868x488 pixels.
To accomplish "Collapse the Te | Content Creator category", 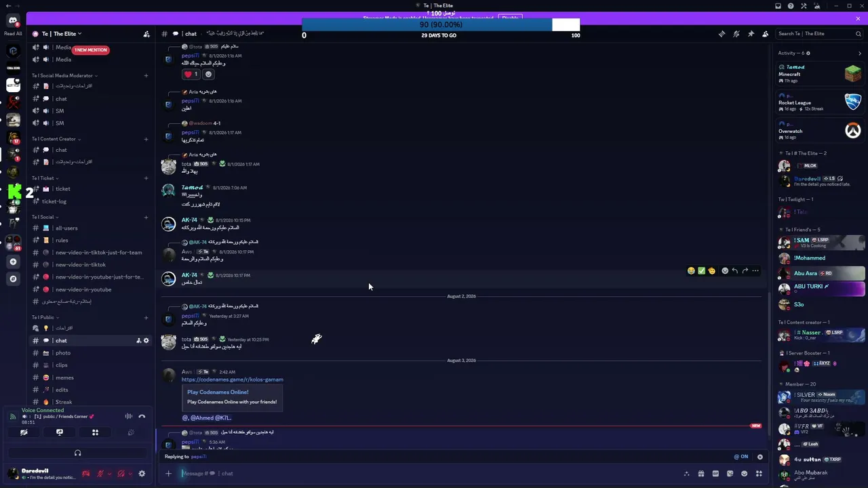I will coord(56,139).
